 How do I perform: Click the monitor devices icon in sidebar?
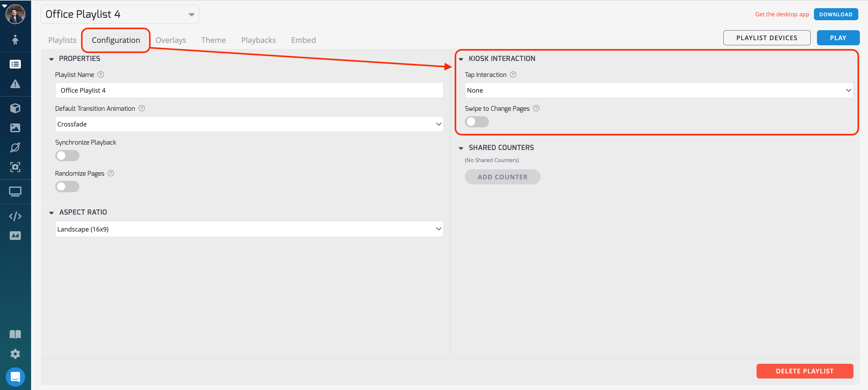(x=15, y=191)
